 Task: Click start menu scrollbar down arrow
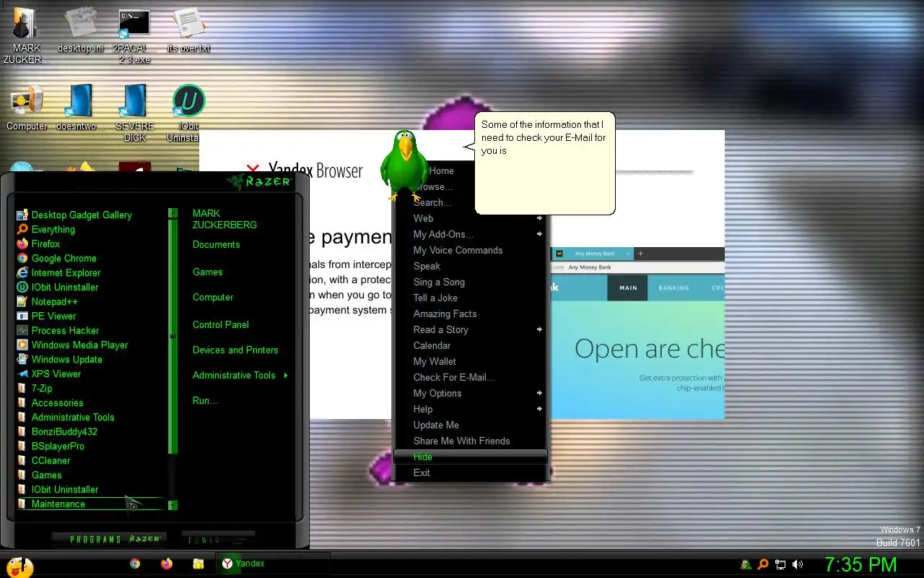173,505
